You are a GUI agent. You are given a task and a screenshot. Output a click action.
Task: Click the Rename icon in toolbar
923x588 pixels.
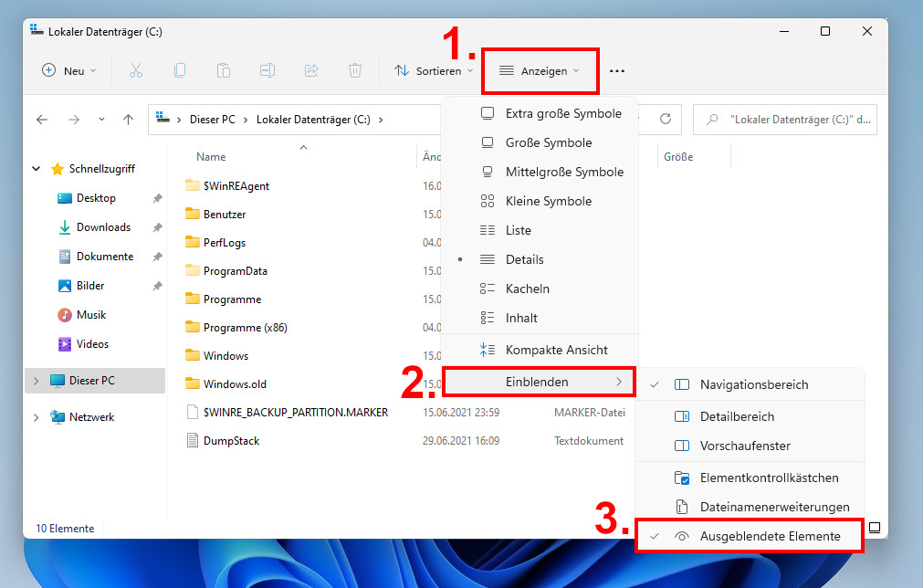point(267,70)
